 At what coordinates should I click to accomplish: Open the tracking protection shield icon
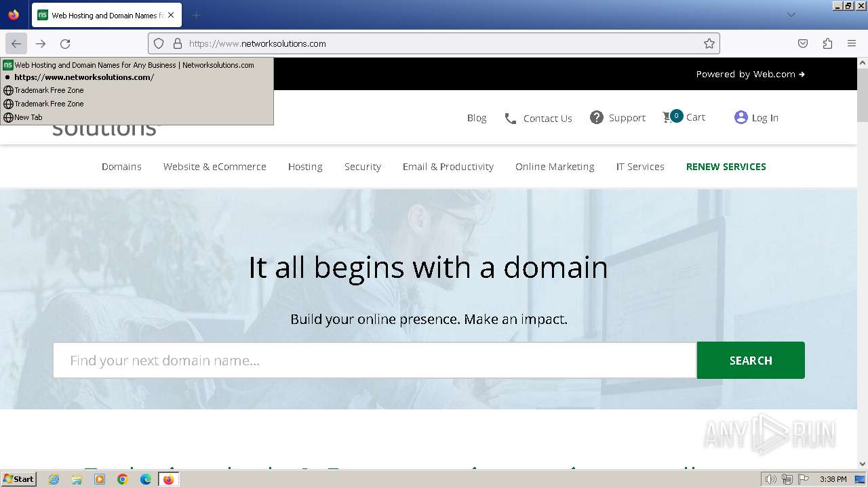[159, 43]
